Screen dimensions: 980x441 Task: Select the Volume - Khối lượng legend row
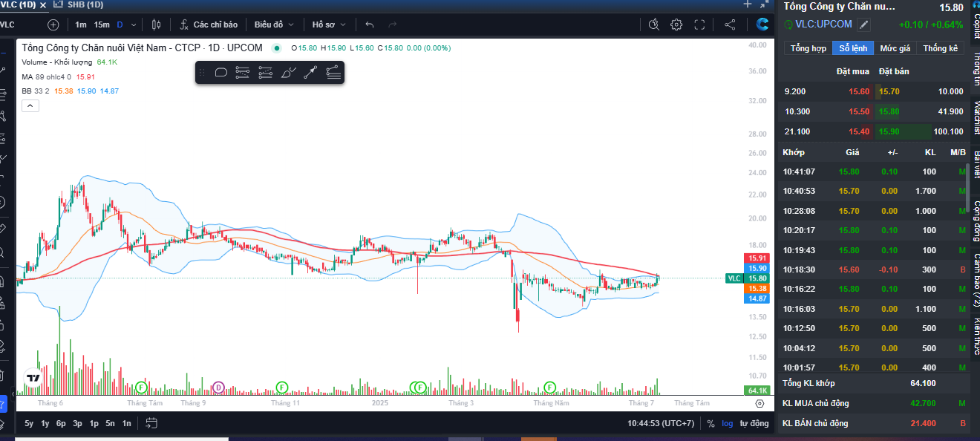click(69, 62)
